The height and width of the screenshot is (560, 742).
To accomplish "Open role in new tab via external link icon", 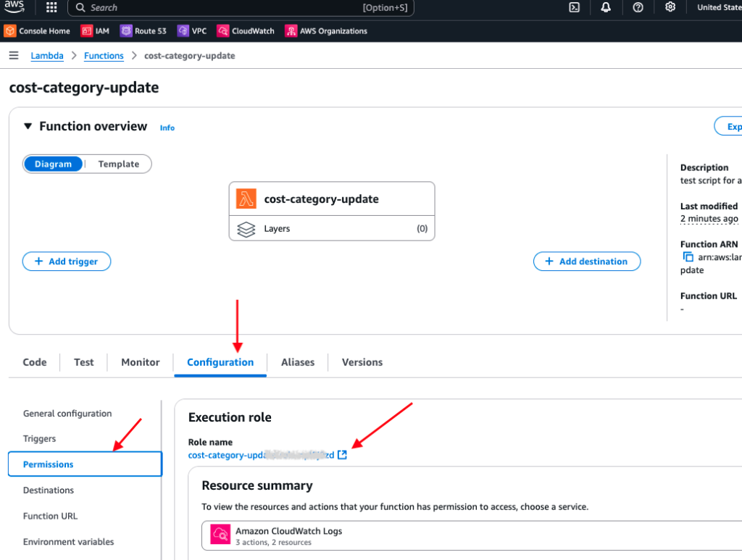I will pos(343,454).
